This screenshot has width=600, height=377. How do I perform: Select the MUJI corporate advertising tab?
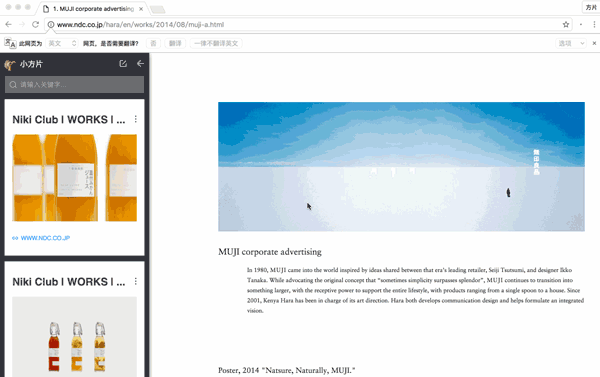point(93,9)
